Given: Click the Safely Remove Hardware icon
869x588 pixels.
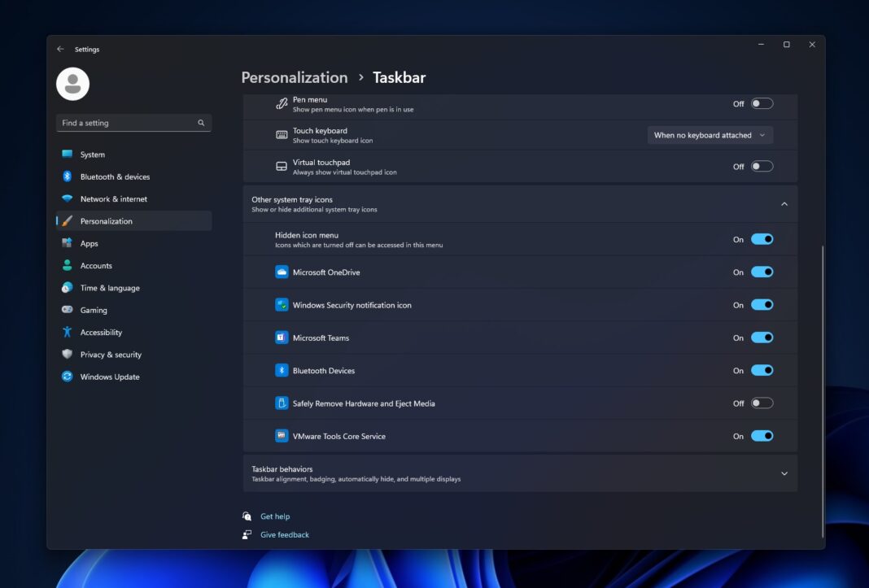Looking at the screenshot, I should click(x=281, y=403).
